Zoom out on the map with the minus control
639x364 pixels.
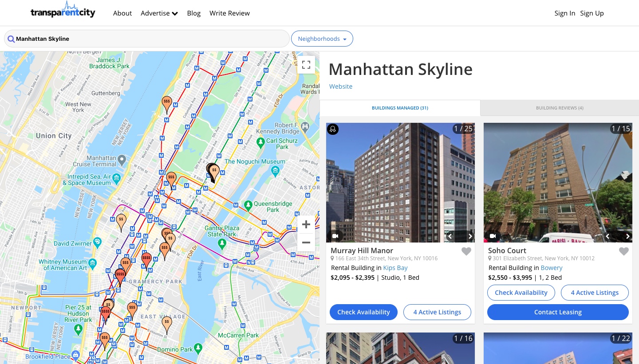306,243
